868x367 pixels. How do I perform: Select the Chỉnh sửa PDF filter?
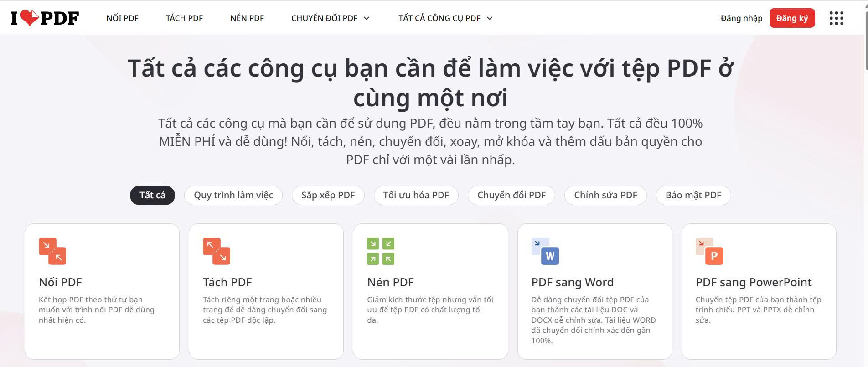coord(605,195)
